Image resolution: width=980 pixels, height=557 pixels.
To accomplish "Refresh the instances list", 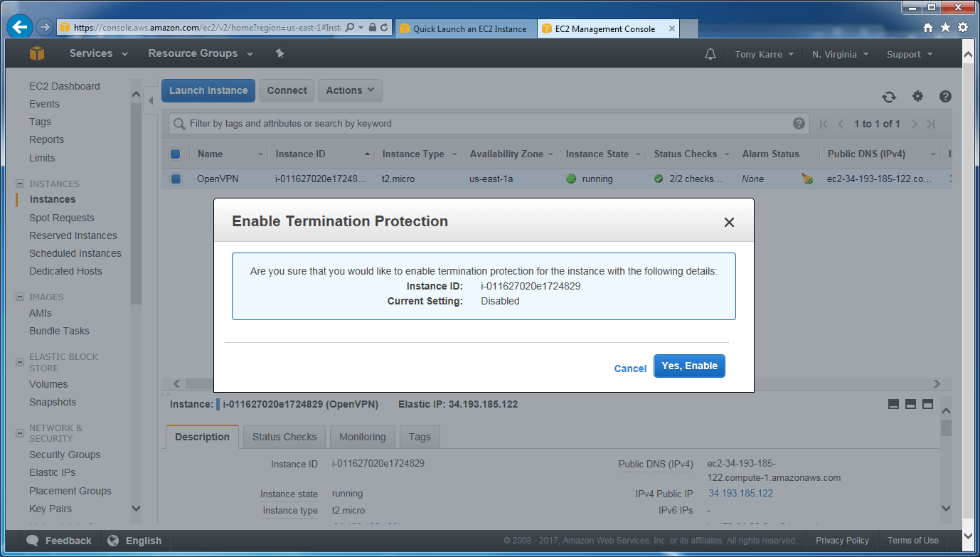I will click(889, 97).
